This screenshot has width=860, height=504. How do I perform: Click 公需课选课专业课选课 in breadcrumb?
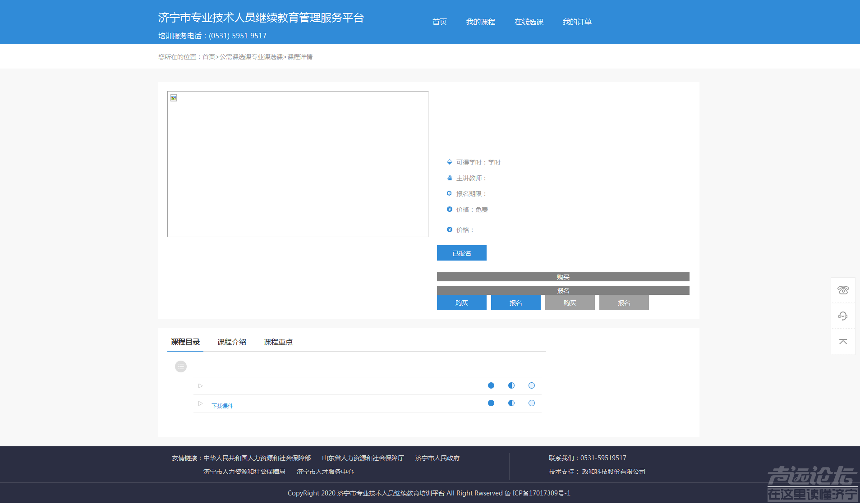point(251,57)
